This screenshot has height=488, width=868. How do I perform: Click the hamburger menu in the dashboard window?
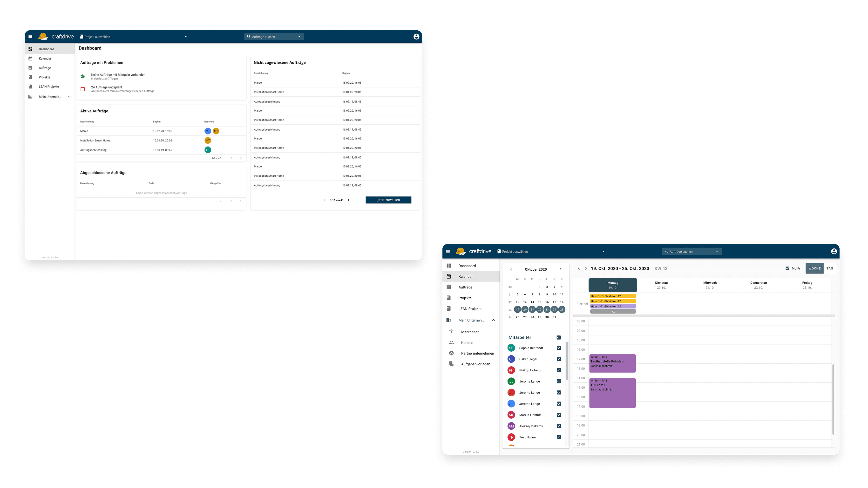coord(30,37)
